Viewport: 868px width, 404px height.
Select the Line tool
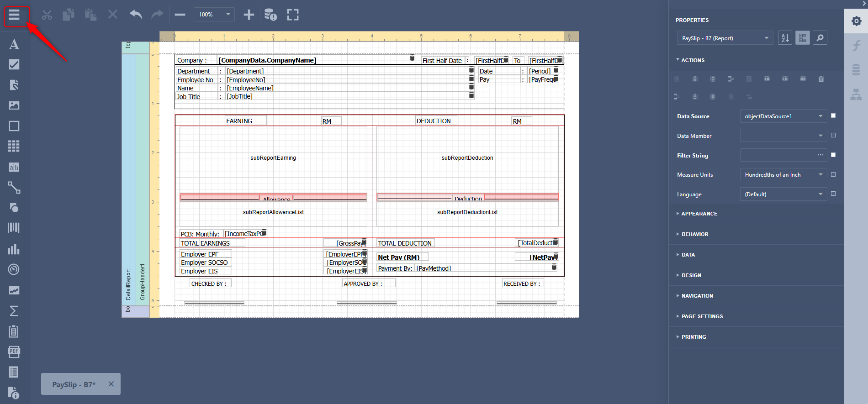(x=14, y=188)
